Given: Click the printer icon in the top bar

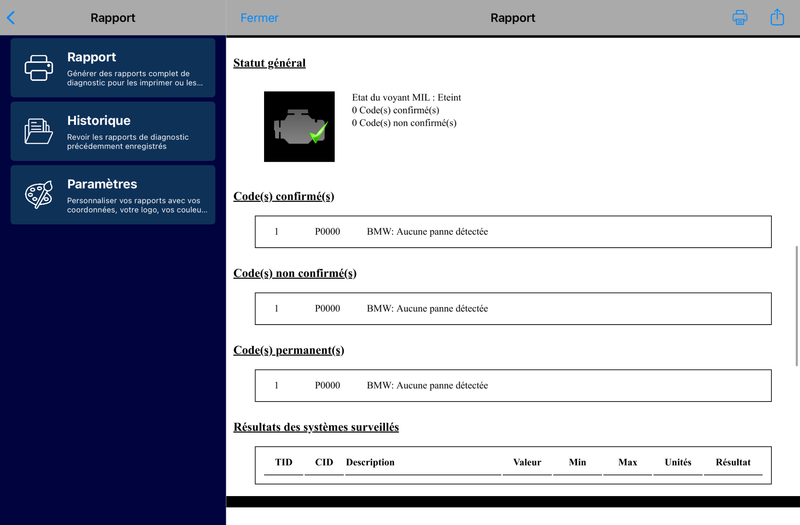Looking at the screenshot, I should [x=740, y=17].
